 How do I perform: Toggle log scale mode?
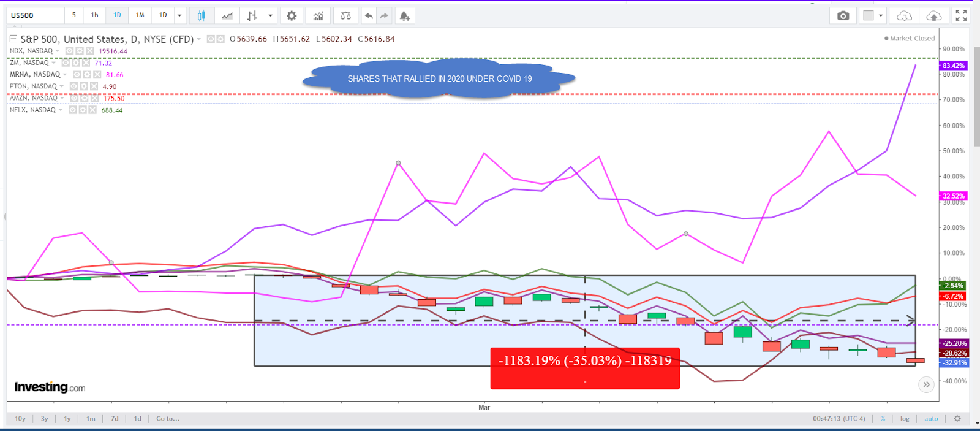(x=905, y=419)
